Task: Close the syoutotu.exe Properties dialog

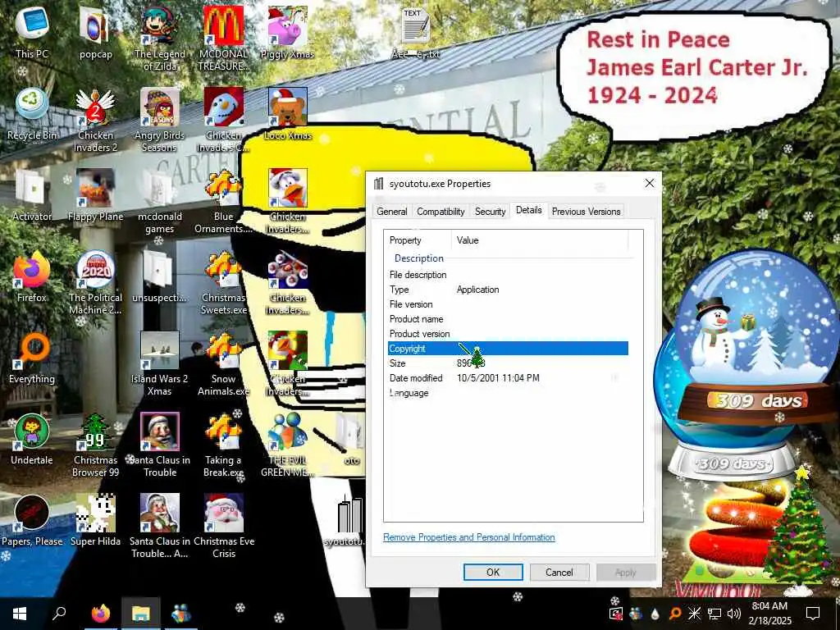Action: pyautogui.click(x=650, y=183)
